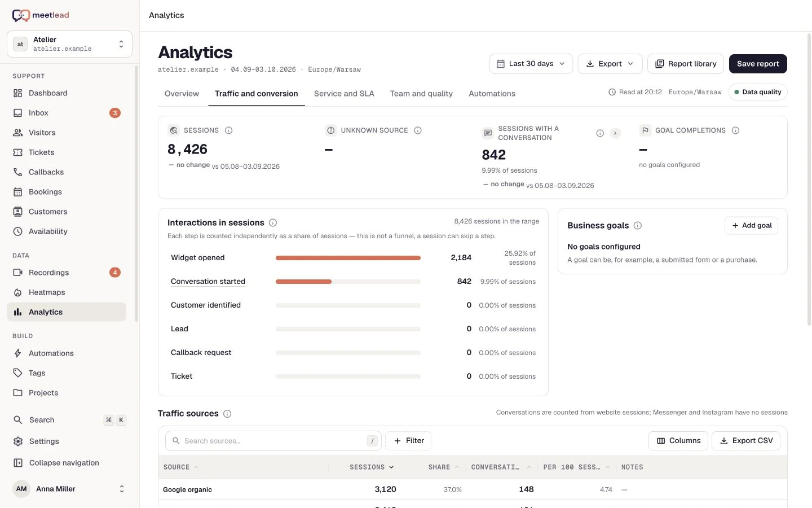Expand the Export dropdown menu
This screenshot has width=812, height=508.
click(x=610, y=64)
